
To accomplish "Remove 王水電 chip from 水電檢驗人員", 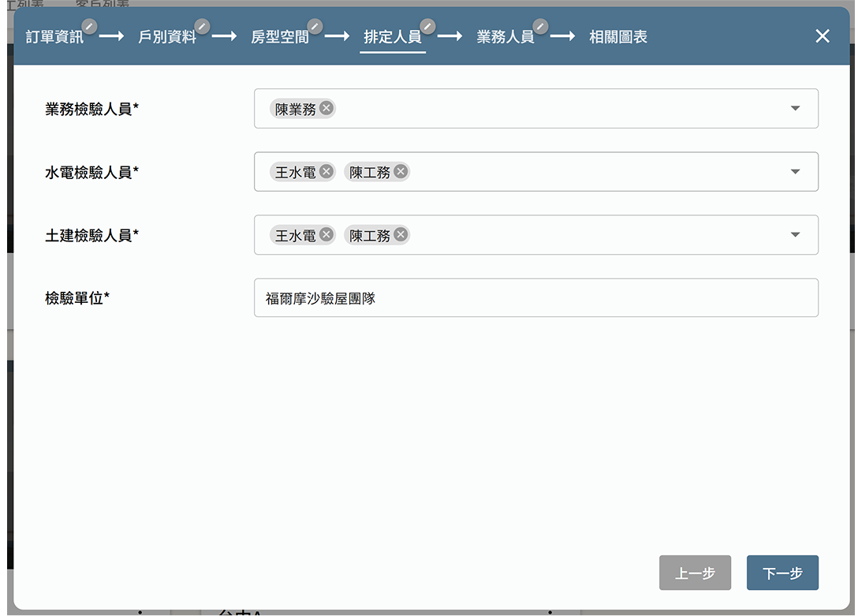I will (326, 172).
